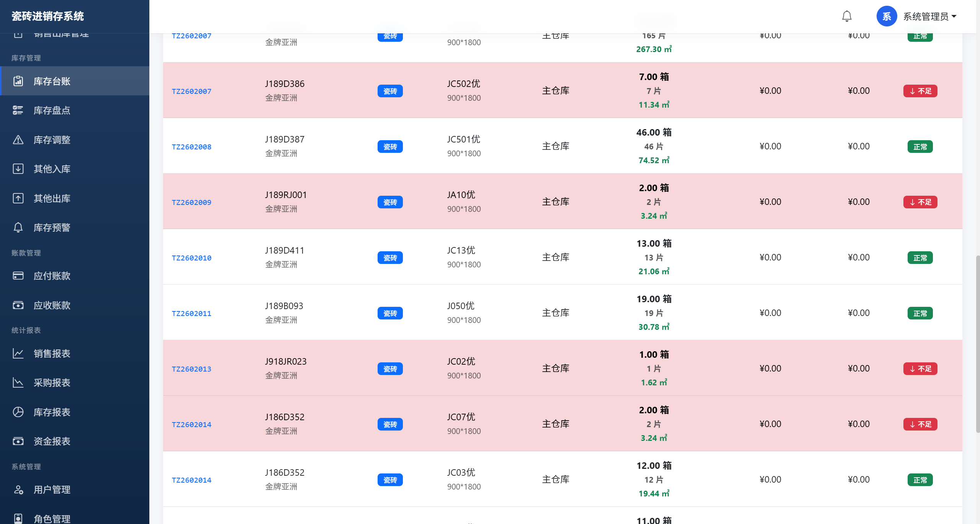
Task: Click 不足 badge in J918JR023 row
Action: (x=920, y=369)
